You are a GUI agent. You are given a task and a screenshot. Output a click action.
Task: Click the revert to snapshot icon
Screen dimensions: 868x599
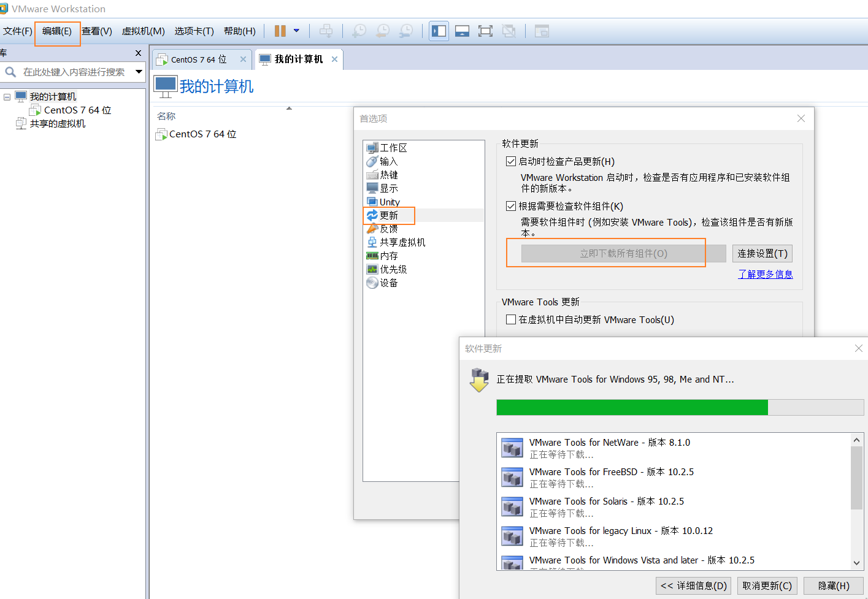(383, 31)
